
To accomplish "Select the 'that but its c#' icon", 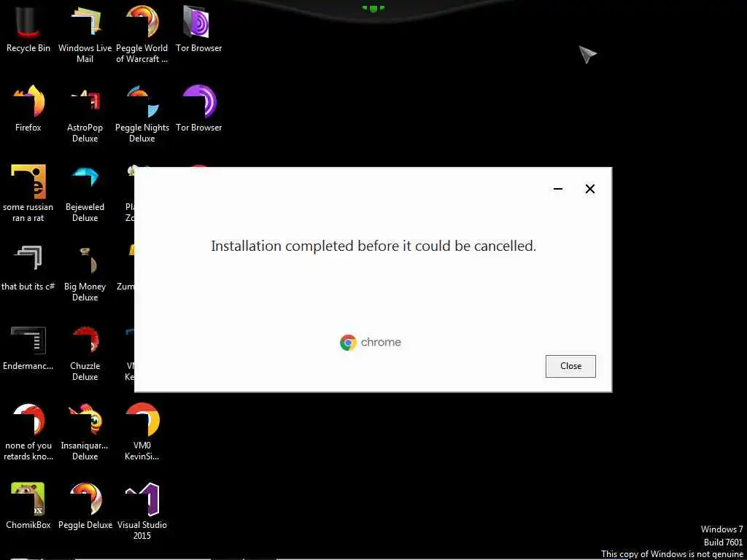I will 28,267.
